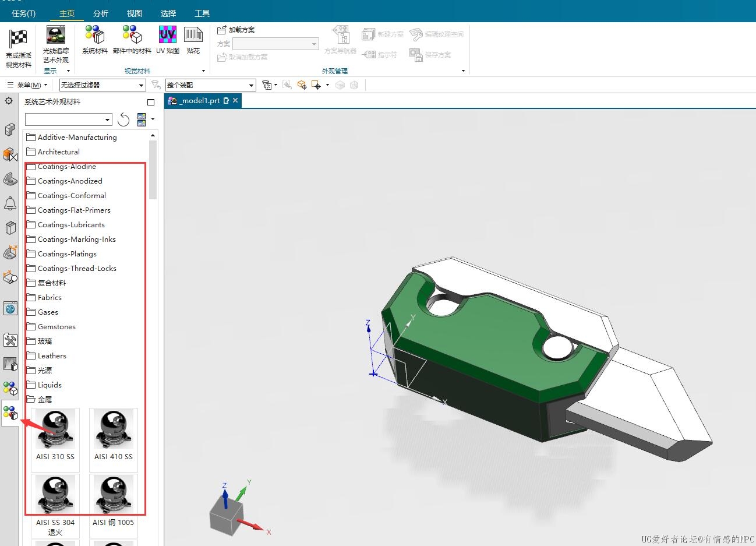Open the roles wrench sidebar icon
Image resolution: width=756 pixels, height=546 pixels.
[10, 340]
